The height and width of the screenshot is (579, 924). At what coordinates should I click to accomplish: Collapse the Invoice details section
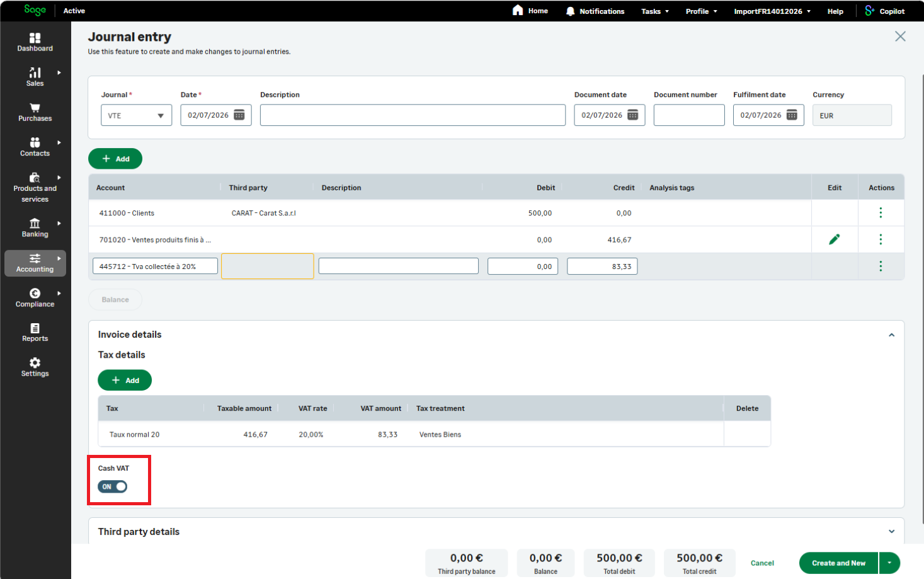click(891, 335)
